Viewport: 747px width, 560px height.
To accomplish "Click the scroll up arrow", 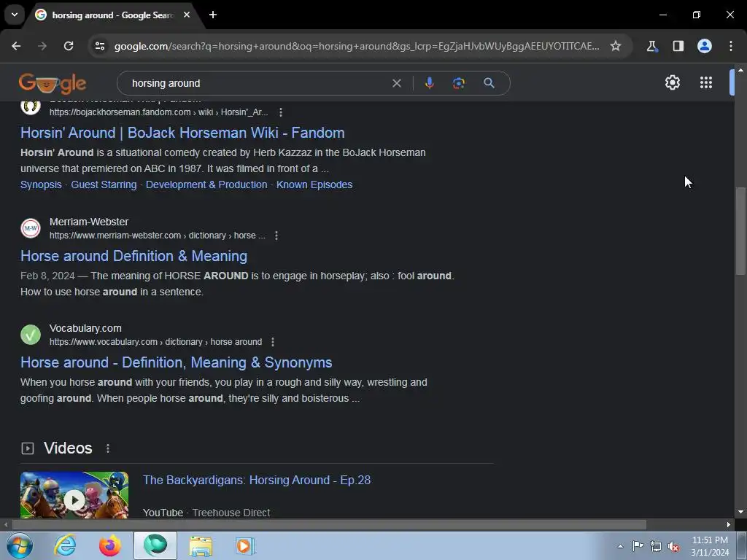I will pyautogui.click(x=740, y=70).
